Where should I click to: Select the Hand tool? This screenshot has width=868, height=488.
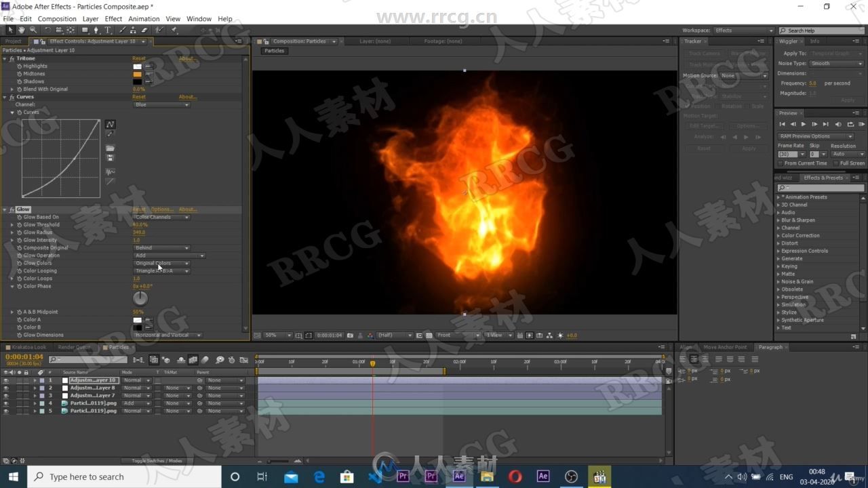pyautogui.click(x=22, y=30)
